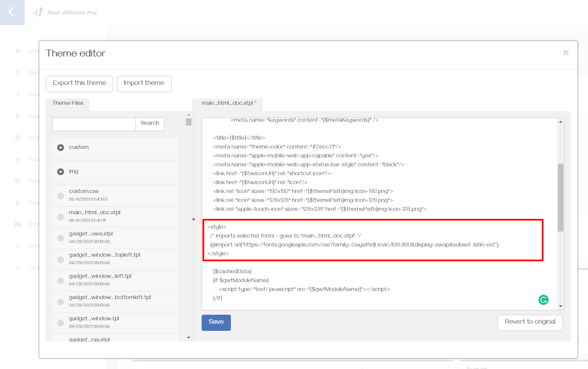Image resolution: width=588 pixels, height=369 pixels.
Task: Click the apple-touch-icon link line
Action: tap(320, 209)
